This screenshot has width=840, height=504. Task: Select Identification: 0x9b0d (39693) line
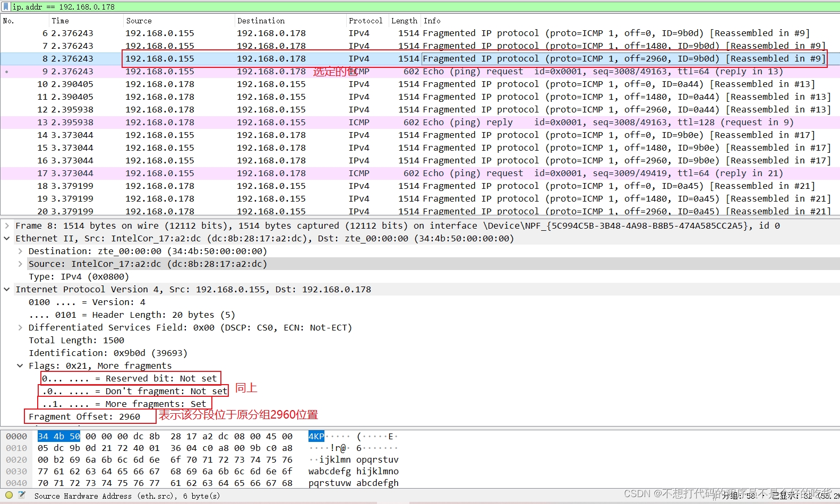[x=108, y=353]
